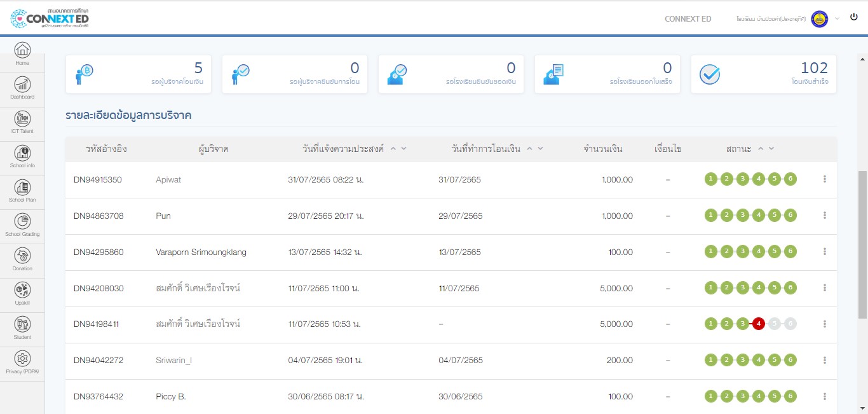Open the Home sidebar icon
Viewport: 868px width, 414px height.
(x=22, y=53)
